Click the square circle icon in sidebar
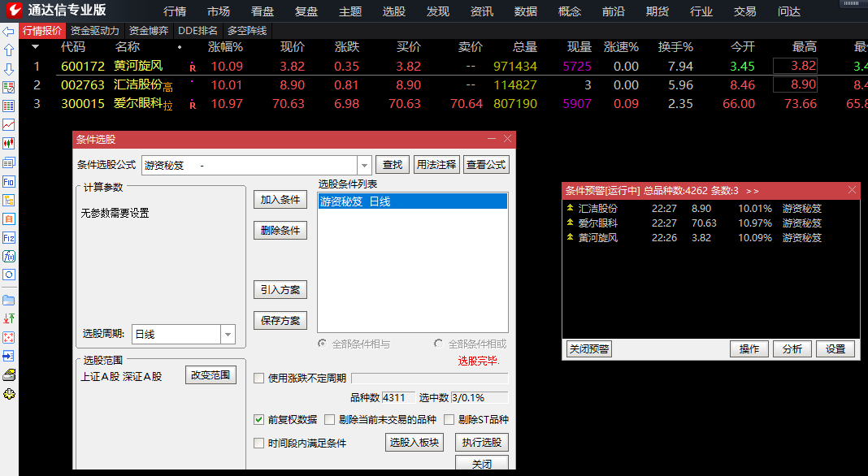 [8, 275]
